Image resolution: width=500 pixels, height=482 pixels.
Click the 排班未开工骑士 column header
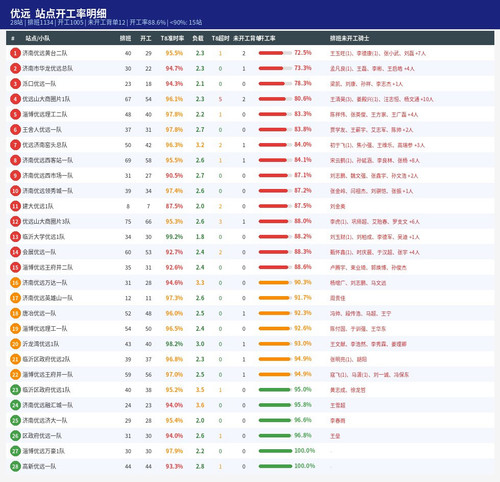click(x=349, y=38)
